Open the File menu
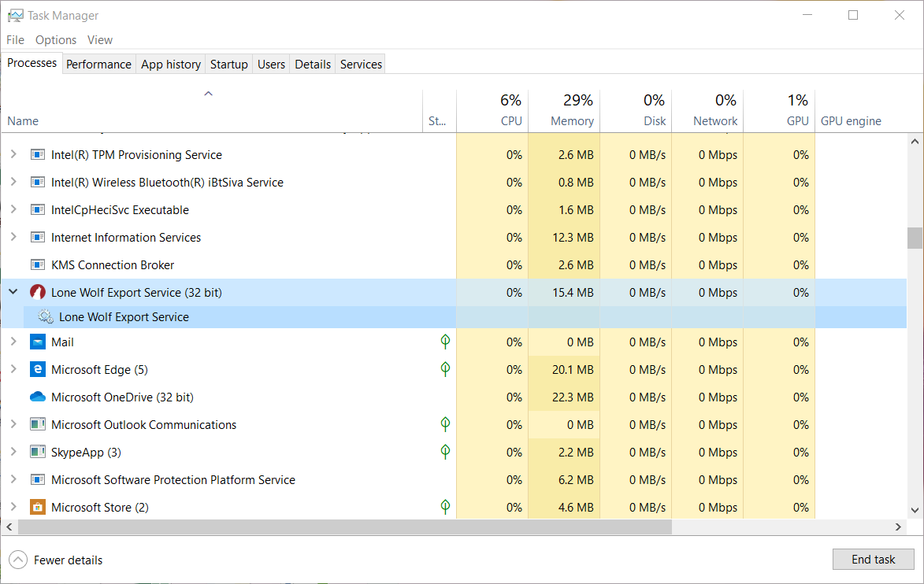This screenshot has height=584, width=924. click(15, 40)
